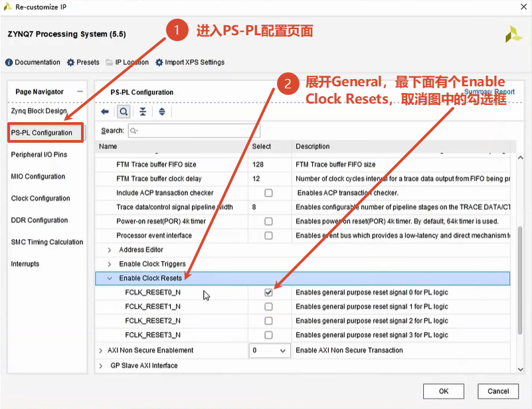Toggle the search magnifier toolbar icon
Screen dimensions: 532x409
coord(124,112)
